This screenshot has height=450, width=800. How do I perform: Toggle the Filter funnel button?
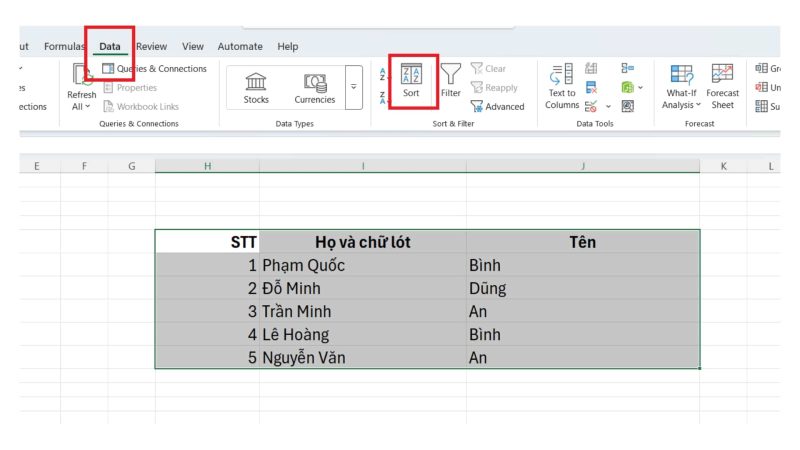click(x=451, y=81)
